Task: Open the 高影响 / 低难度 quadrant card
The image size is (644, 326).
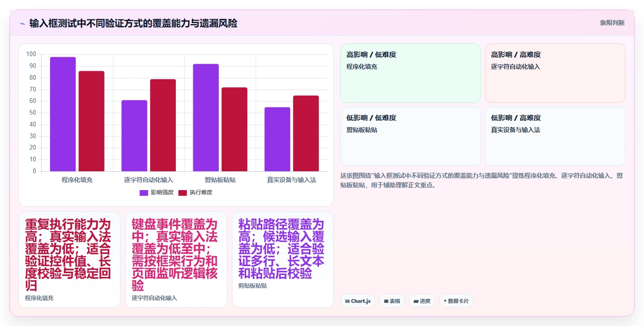Action: [x=411, y=73]
